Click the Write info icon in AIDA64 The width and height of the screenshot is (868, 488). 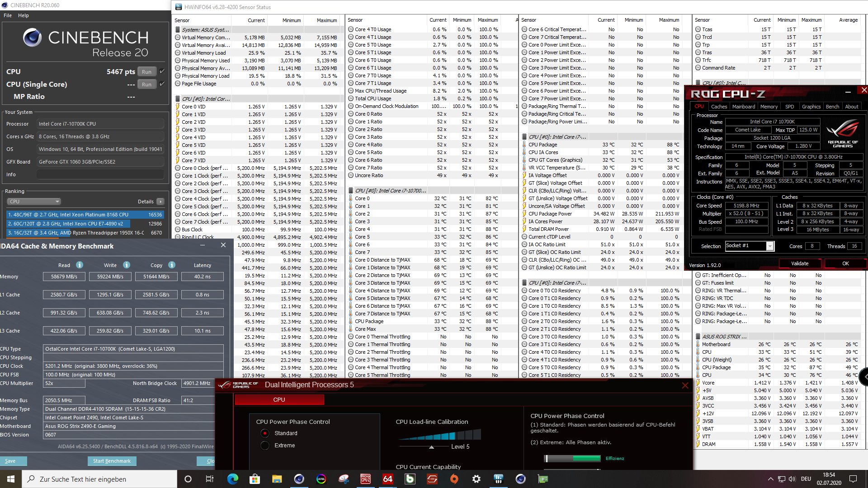click(127, 265)
